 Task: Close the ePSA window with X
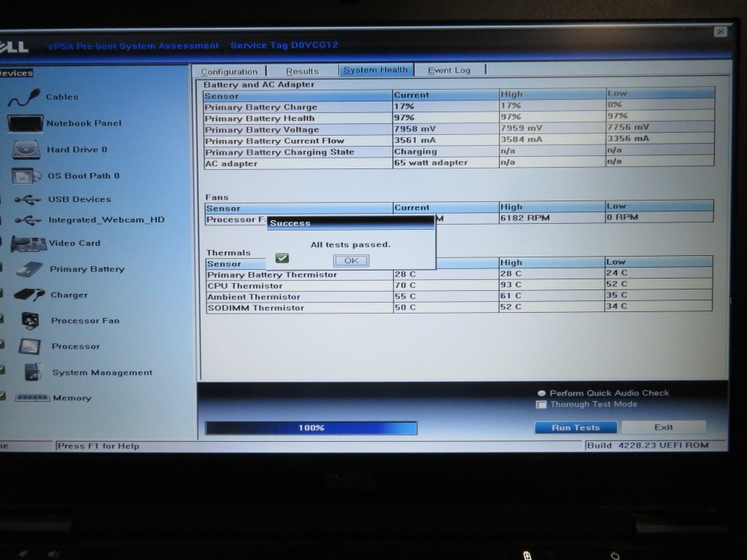point(720,32)
